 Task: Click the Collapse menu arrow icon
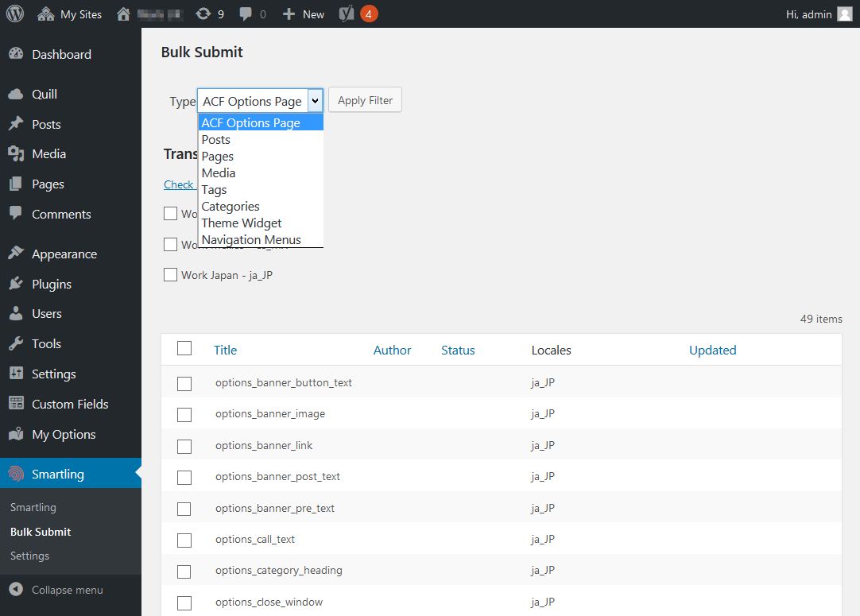click(16, 590)
